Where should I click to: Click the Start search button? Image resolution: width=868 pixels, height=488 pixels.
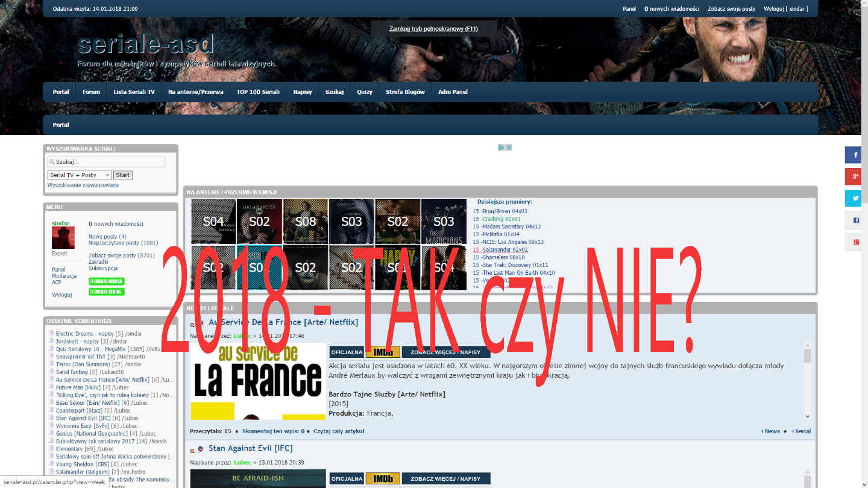(123, 175)
